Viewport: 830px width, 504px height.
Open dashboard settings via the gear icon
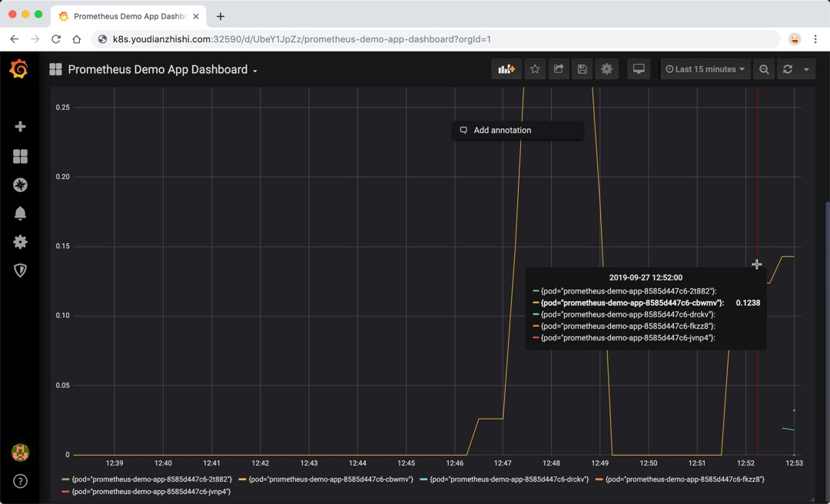click(x=606, y=68)
